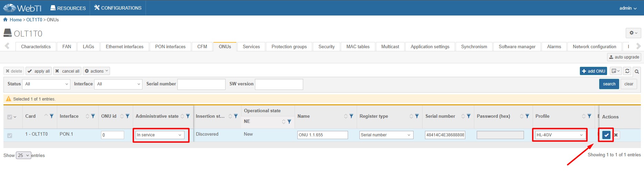Switch to the PON interfaces tab
Image resolution: width=644 pixels, height=178 pixels.
pyautogui.click(x=170, y=46)
